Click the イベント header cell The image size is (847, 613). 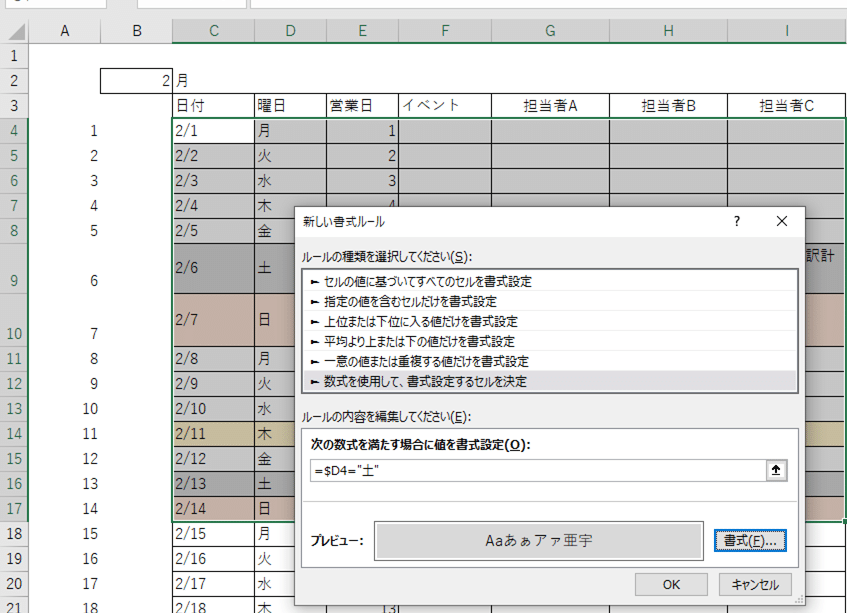pyautogui.click(x=445, y=105)
